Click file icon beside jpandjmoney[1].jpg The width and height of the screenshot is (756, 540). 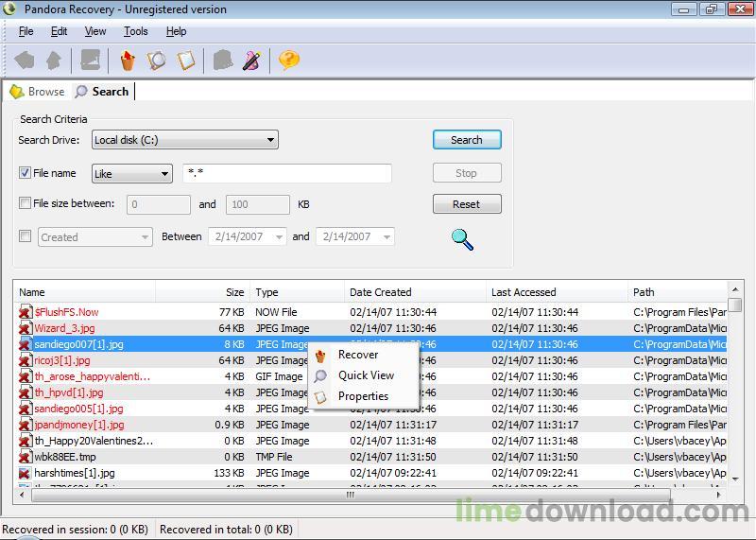tap(26, 425)
